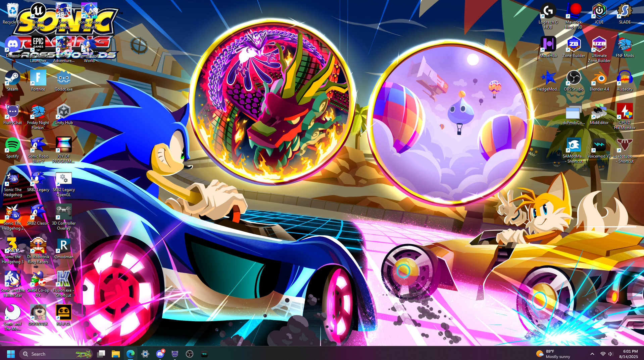Select the OBS Studio desktop icon
This screenshot has width=644, height=360.
[x=574, y=81]
